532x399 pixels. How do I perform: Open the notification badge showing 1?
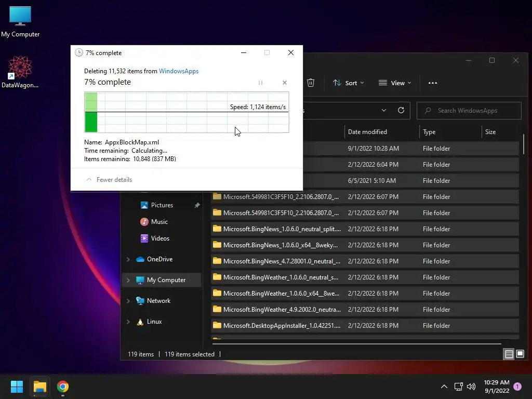(517, 387)
